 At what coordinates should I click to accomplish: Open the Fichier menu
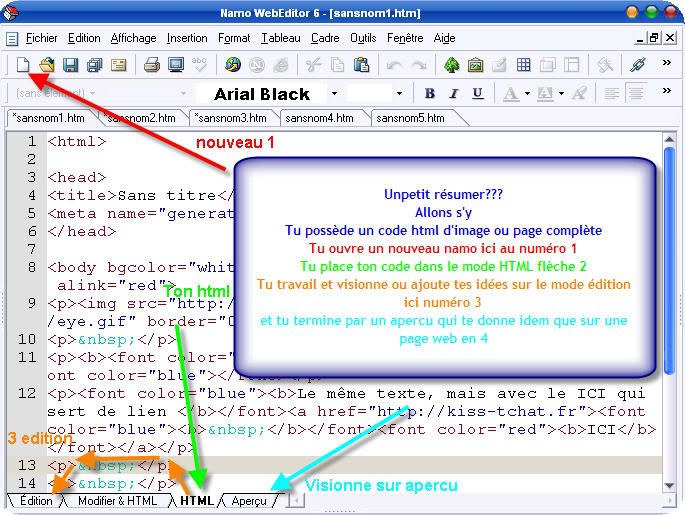click(x=42, y=38)
